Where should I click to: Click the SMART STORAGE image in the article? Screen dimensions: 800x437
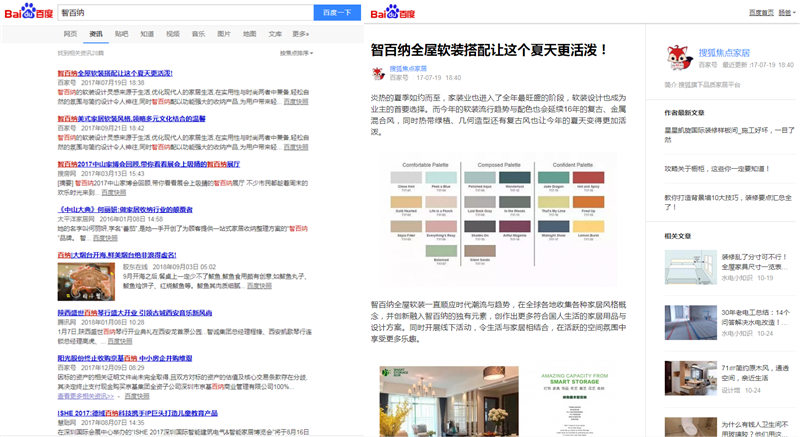(x=574, y=401)
